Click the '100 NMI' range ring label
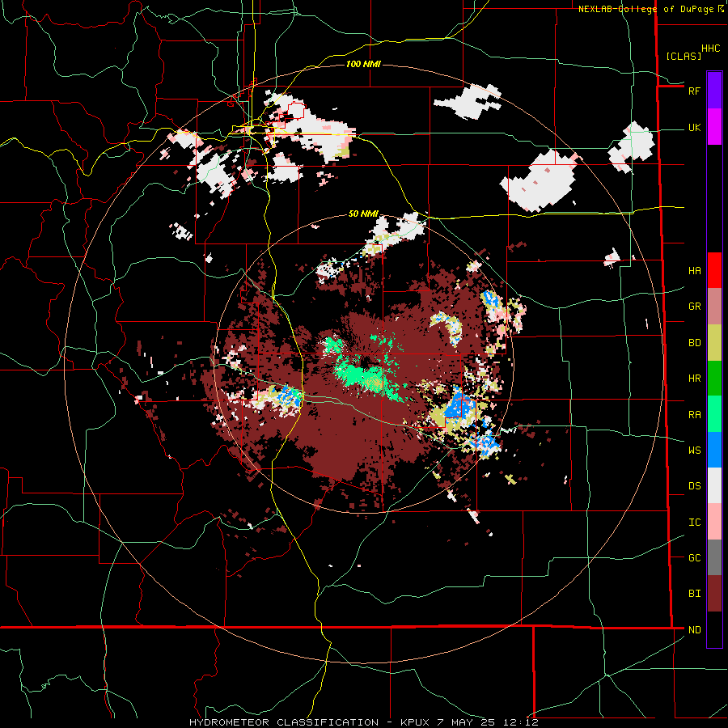 coord(363,64)
